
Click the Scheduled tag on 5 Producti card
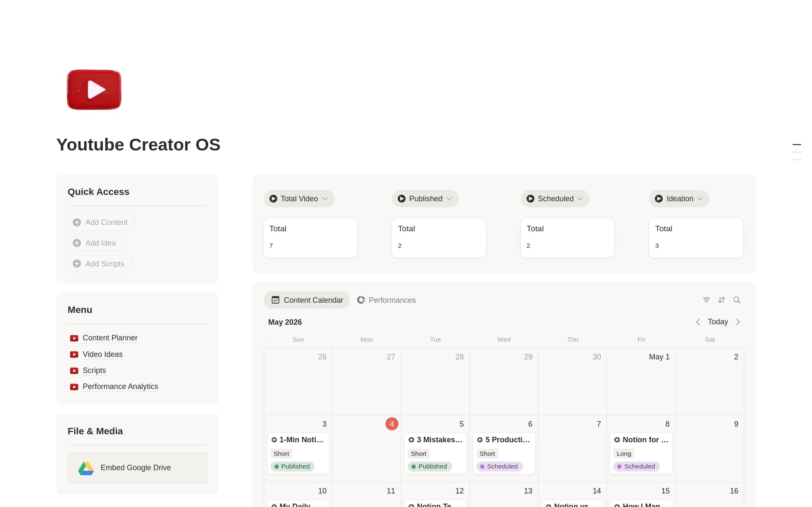pyautogui.click(x=499, y=466)
